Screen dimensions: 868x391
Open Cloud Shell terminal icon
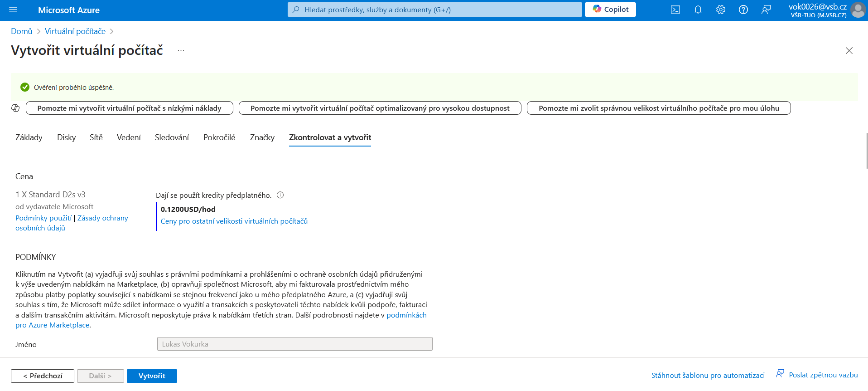[x=675, y=10]
